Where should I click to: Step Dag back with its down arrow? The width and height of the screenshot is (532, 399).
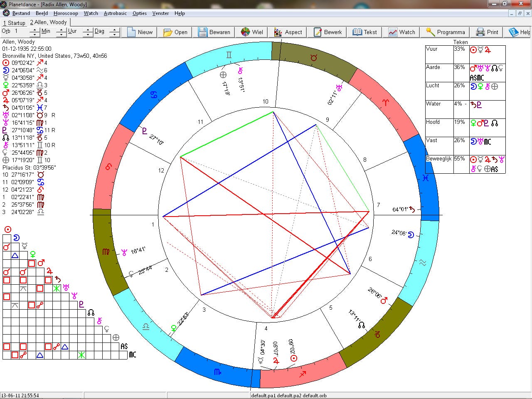tap(114, 34)
